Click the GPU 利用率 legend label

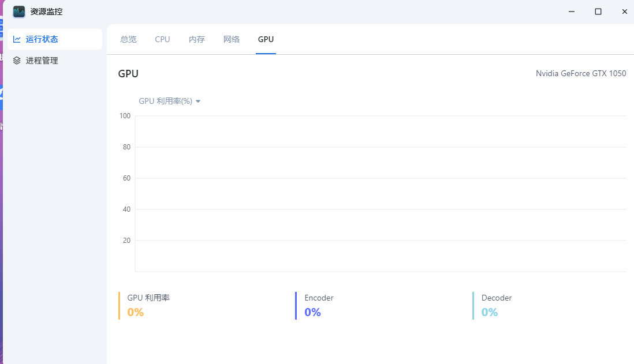pos(148,298)
